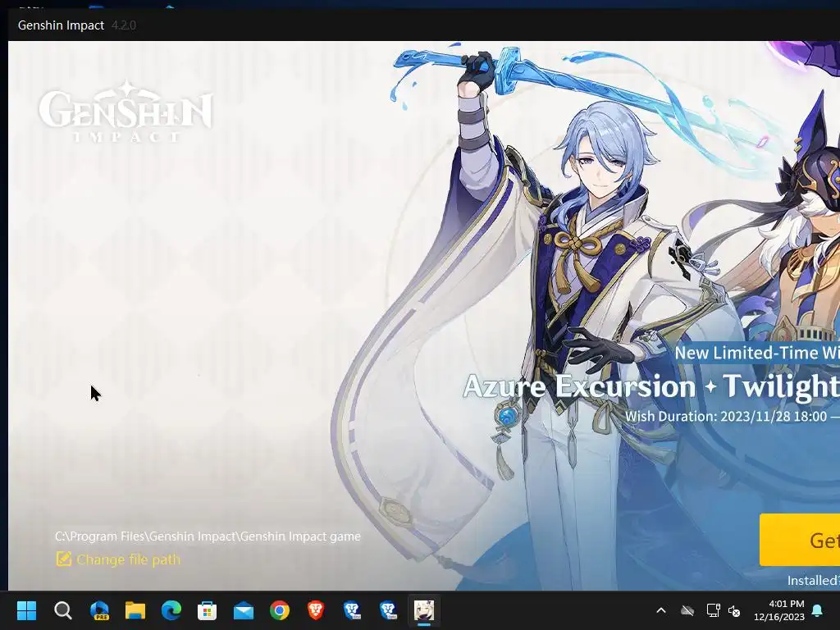Open the notifications bell icon
This screenshot has height=630, width=840.
(818, 610)
